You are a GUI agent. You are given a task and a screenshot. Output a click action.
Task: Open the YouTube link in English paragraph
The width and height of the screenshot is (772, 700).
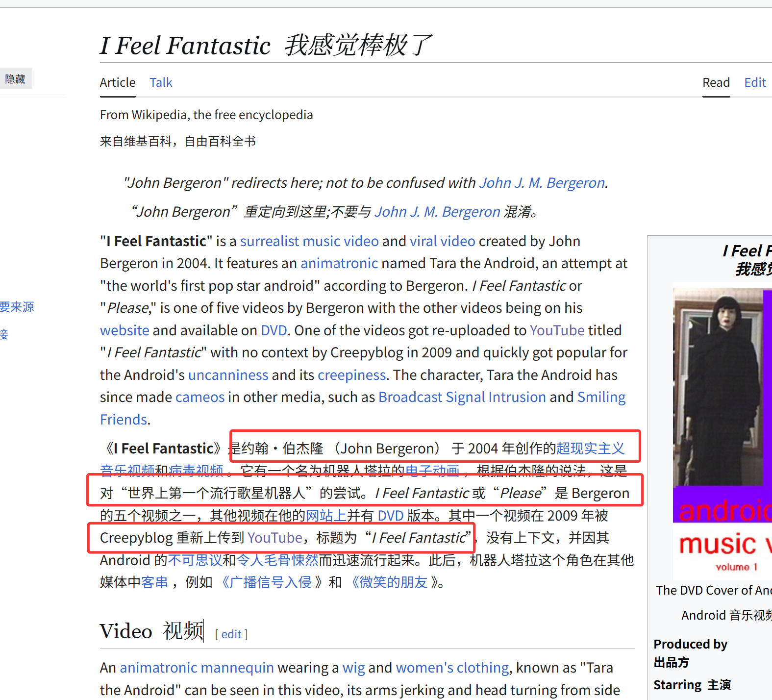[x=557, y=330]
